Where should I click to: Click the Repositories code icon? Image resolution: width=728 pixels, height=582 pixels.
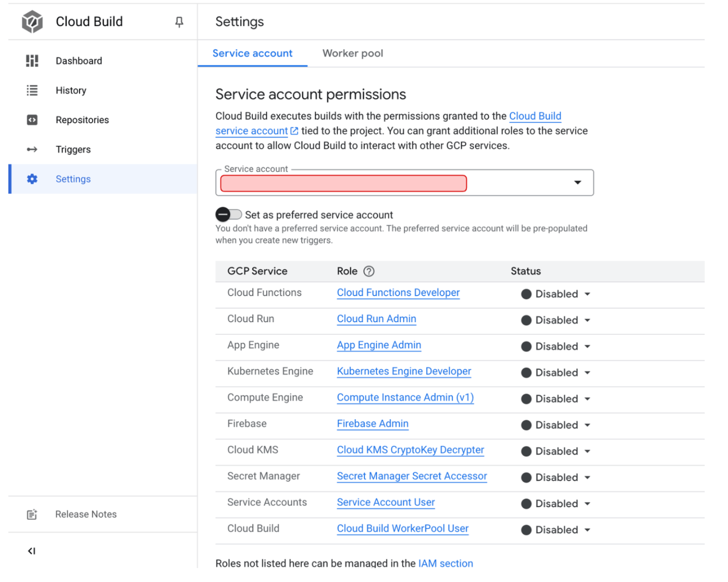[x=32, y=120]
